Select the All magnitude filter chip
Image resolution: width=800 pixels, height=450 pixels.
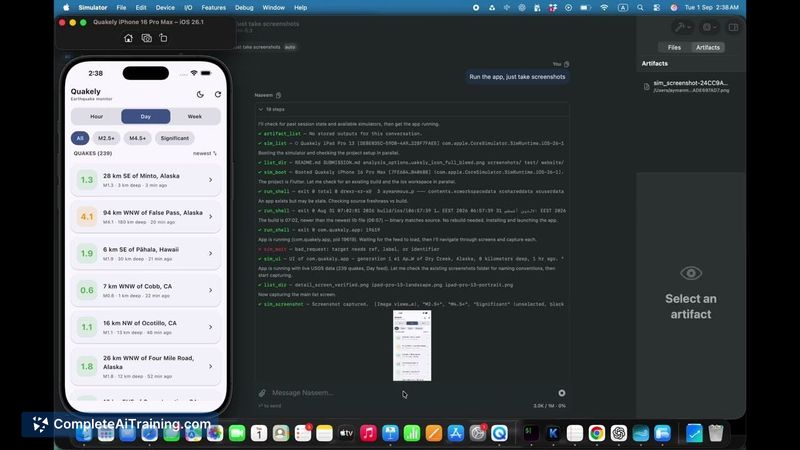click(x=80, y=138)
